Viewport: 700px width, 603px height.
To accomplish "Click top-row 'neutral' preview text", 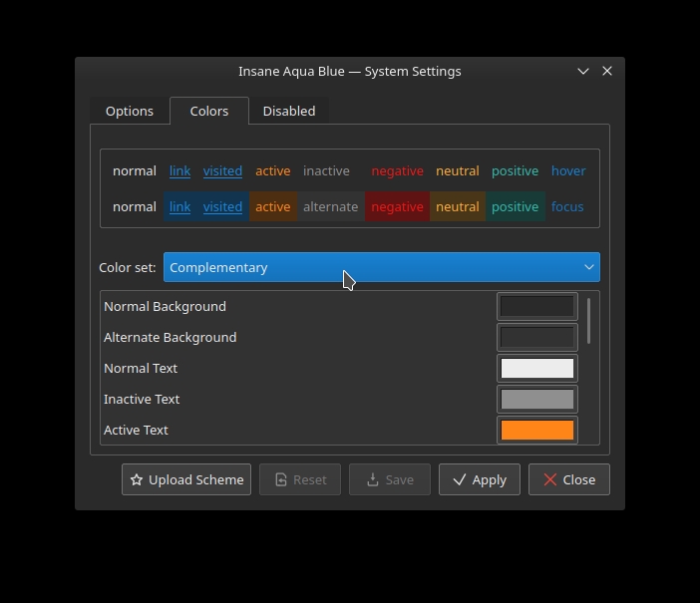I will click(x=458, y=171).
